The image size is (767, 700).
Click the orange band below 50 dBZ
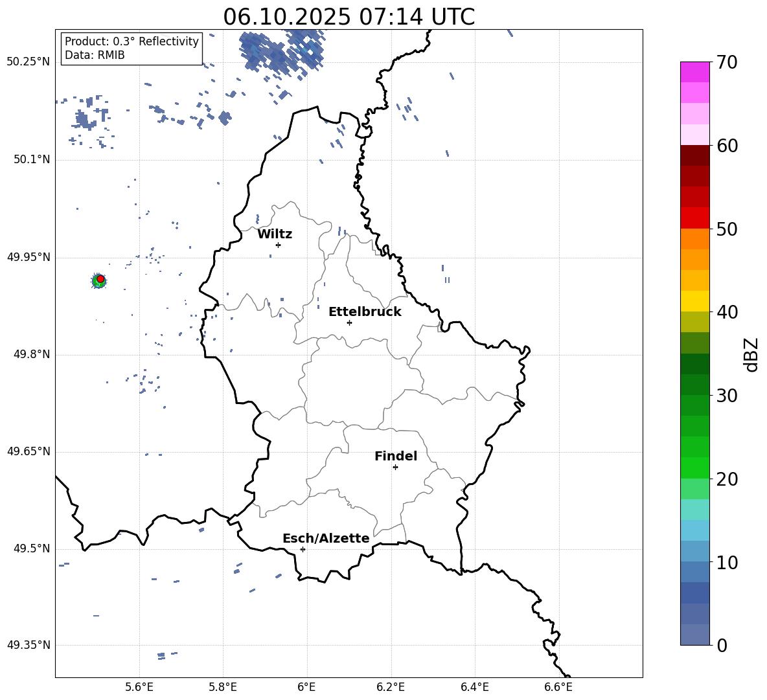695,239
